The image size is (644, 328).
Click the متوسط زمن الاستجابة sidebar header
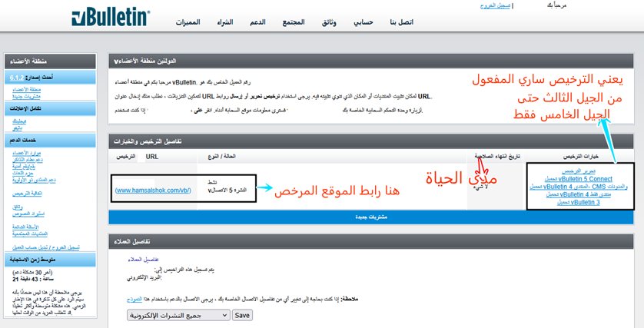pos(50,260)
